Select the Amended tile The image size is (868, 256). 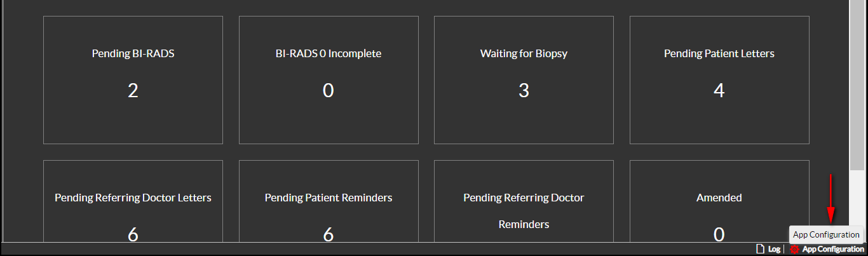click(x=719, y=201)
